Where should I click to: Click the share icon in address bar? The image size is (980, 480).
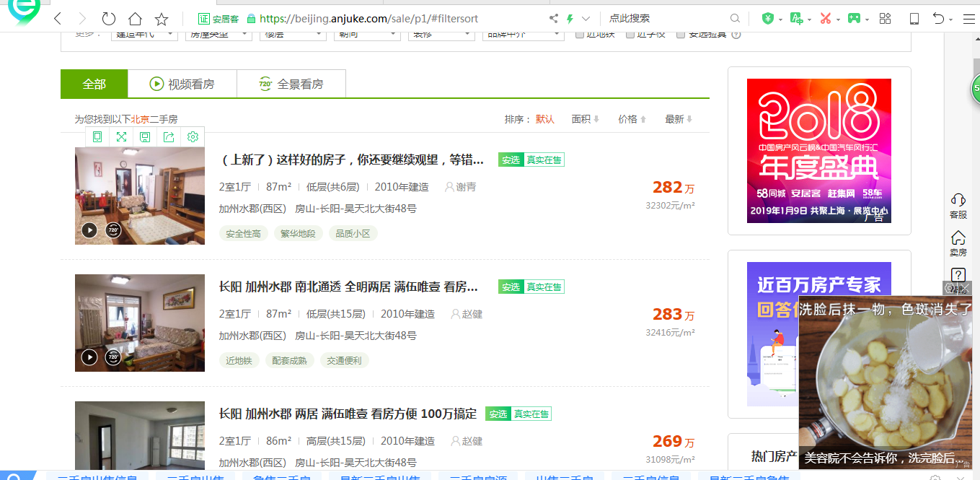point(553,19)
